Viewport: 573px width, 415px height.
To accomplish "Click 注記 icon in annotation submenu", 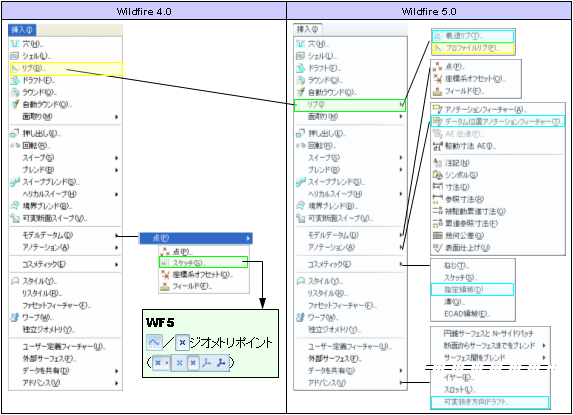I will tap(437, 163).
